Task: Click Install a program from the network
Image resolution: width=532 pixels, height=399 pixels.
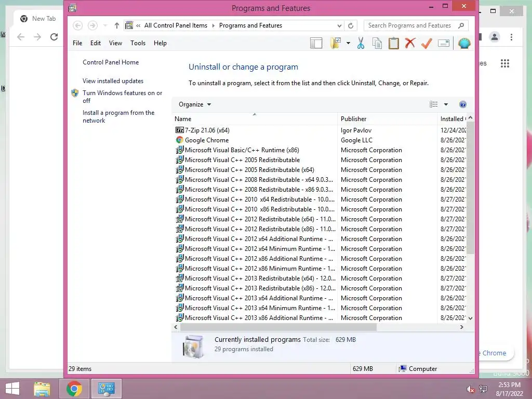Action: coord(118,116)
